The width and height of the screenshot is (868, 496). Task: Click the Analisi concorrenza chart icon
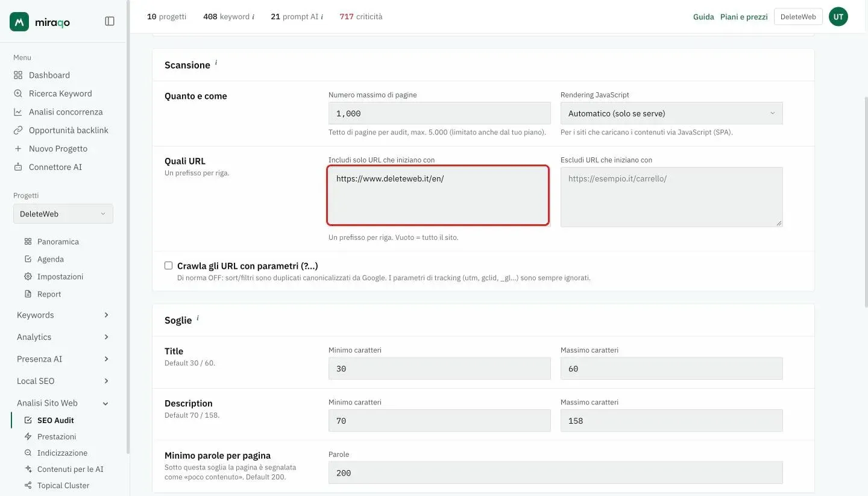click(x=18, y=112)
